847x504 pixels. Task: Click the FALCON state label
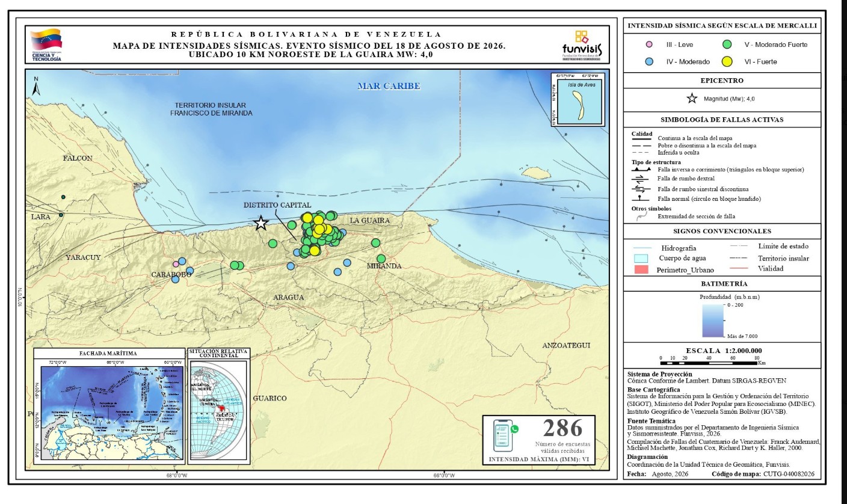pos(78,158)
